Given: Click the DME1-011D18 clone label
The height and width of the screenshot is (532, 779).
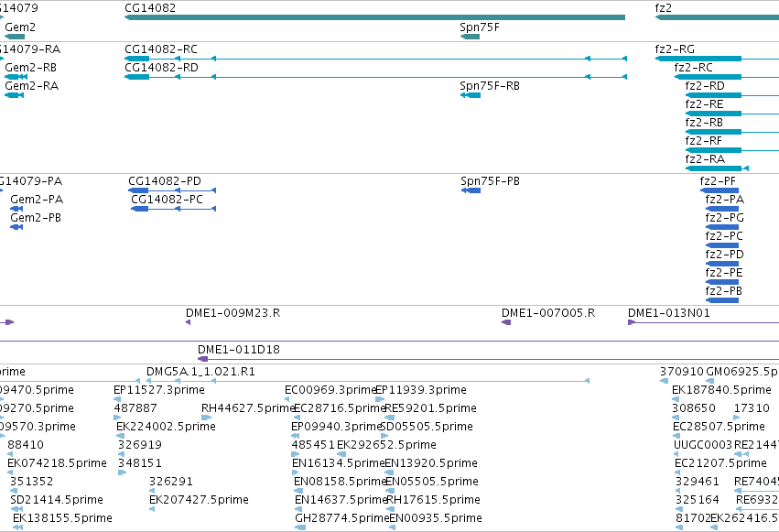Looking at the screenshot, I should [x=239, y=350].
